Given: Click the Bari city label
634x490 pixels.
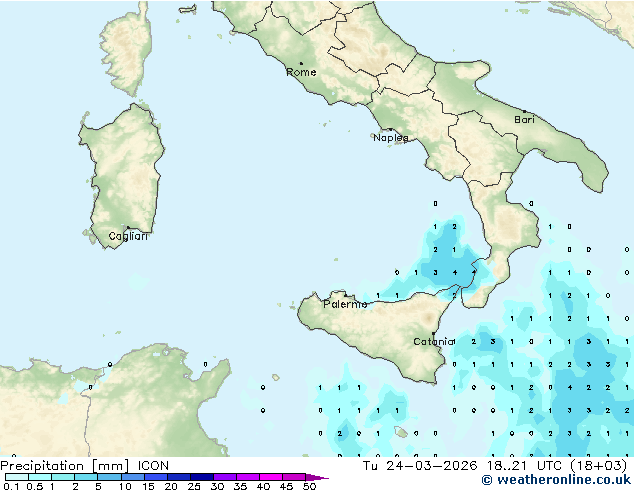Looking at the screenshot, I should 524,120.
